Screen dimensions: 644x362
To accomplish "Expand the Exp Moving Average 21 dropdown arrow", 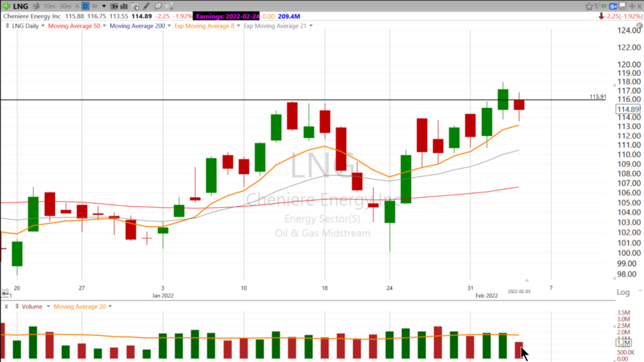I will (311, 26).
